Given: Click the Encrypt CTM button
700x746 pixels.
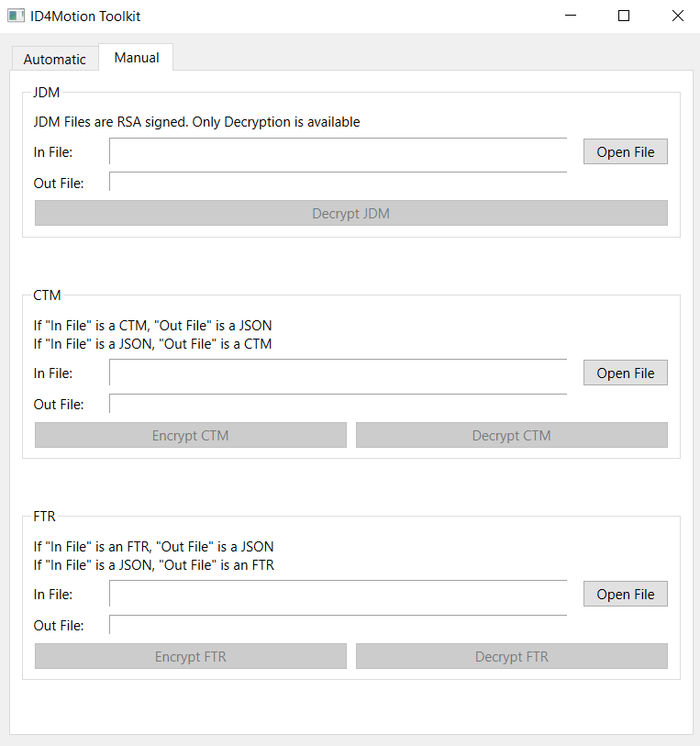Looking at the screenshot, I should (190, 435).
